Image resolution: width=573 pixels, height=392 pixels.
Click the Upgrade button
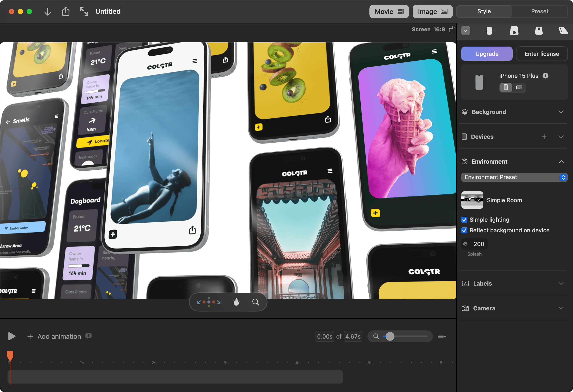[487, 53]
